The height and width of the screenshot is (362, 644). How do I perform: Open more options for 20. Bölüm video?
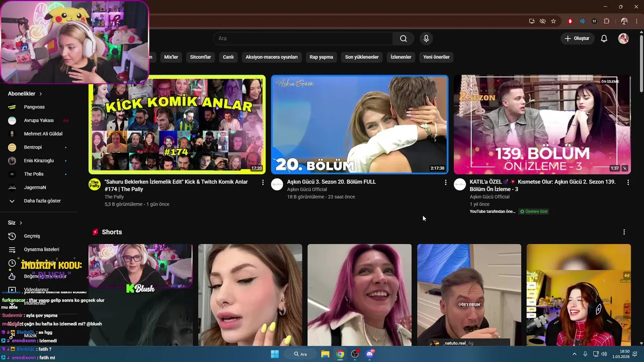(445, 183)
